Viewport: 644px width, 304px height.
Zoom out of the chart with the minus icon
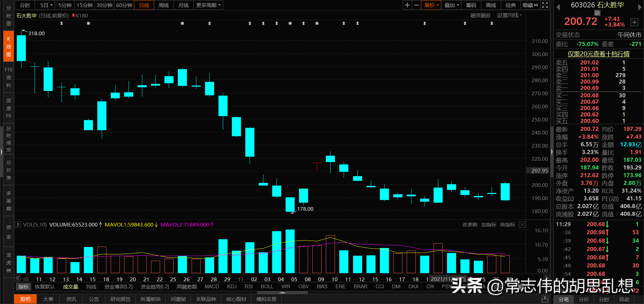416,5
